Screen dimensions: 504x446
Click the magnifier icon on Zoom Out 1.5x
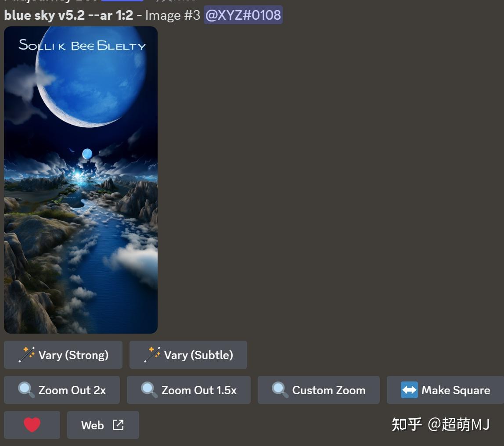click(x=148, y=389)
